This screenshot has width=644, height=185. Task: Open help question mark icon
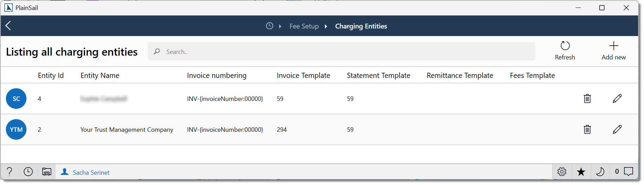pos(10,172)
